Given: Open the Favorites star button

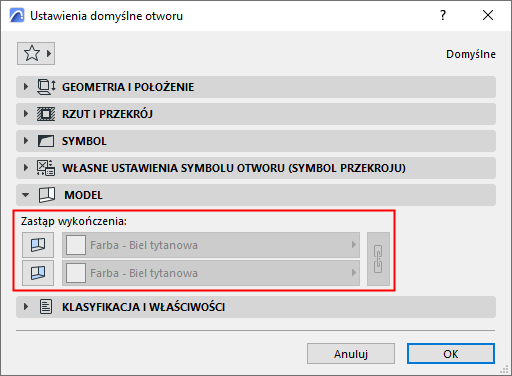Looking at the screenshot, I should pyautogui.click(x=36, y=53).
